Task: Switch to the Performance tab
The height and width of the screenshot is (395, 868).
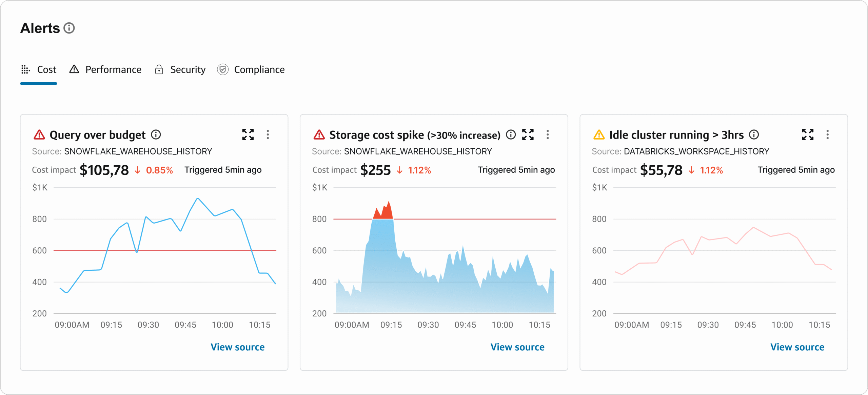Action: 105,69
